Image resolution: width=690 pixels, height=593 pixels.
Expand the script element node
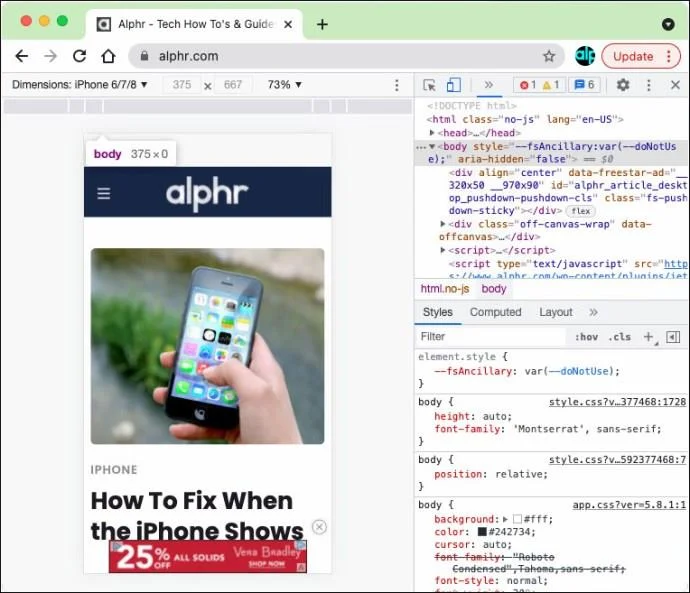point(443,250)
